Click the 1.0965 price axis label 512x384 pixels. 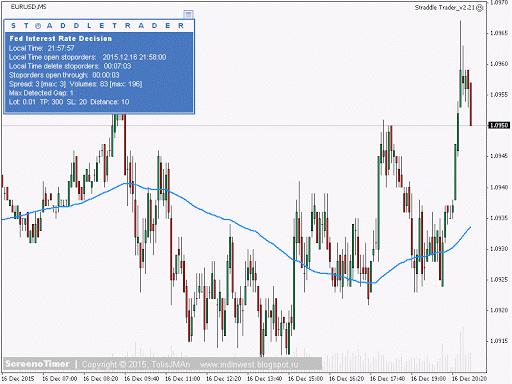(x=499, y=33)
